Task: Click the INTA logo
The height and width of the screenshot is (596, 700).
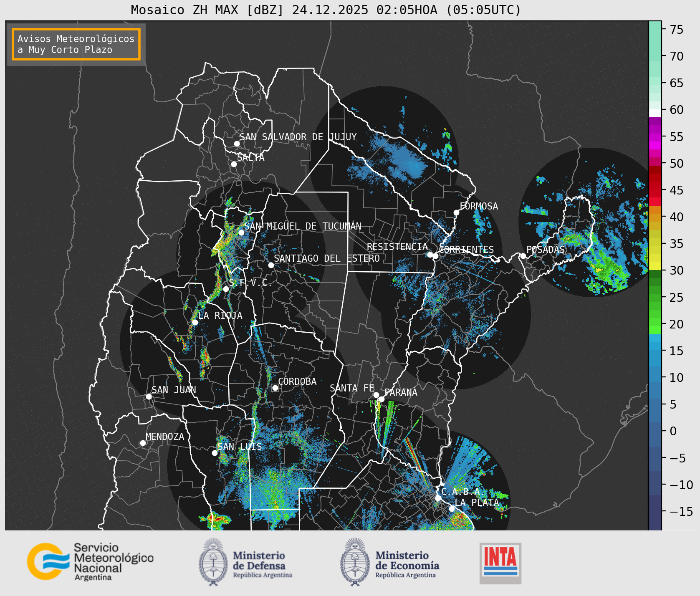Action: click(x=500, y=563)
